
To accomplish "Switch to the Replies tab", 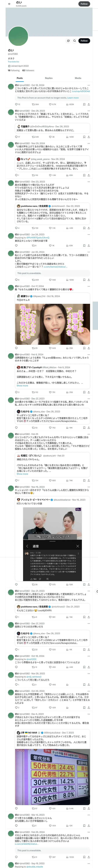I will click(49, 78).
